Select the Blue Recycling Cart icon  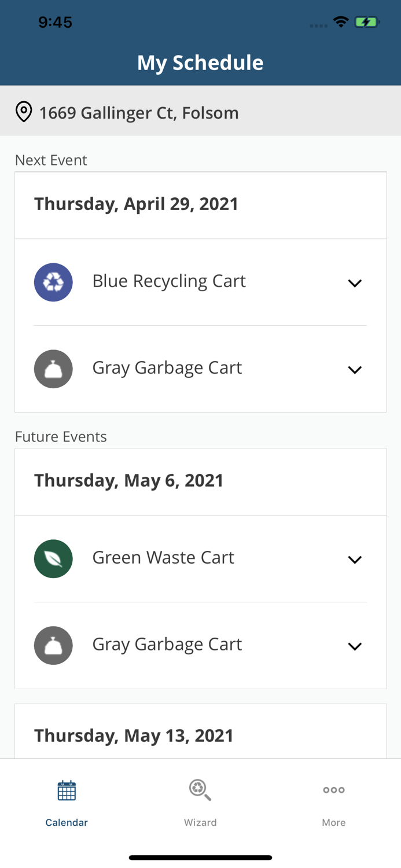(53, 282)
